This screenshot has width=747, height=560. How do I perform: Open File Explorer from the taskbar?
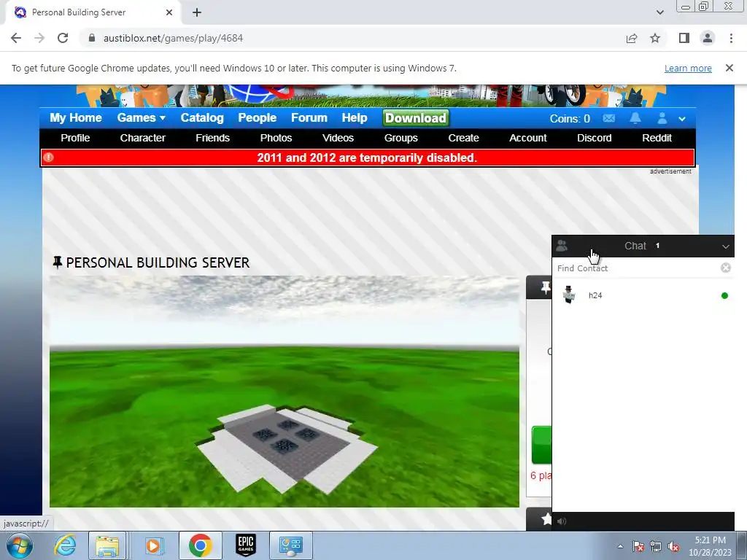107,545
